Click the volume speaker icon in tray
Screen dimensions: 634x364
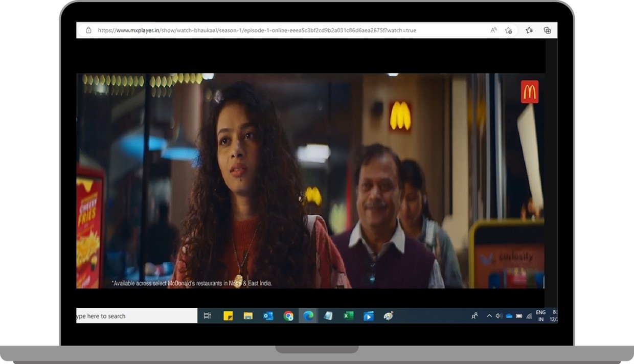(x=499, y=316)
